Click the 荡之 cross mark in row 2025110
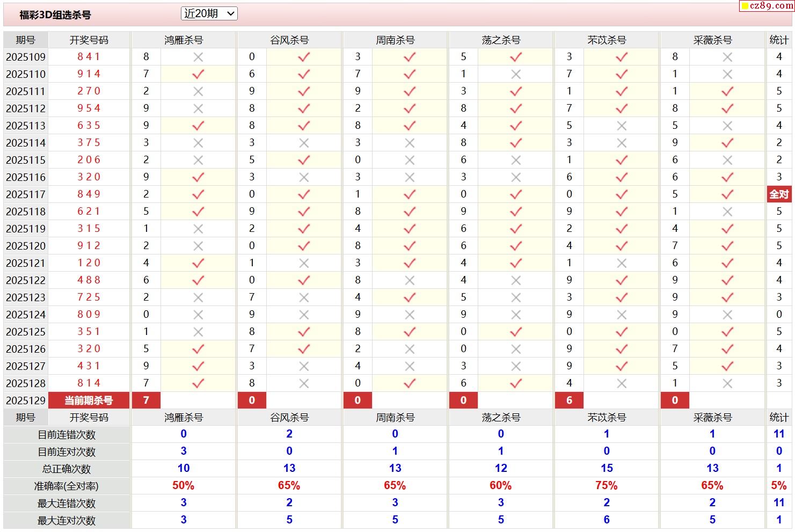 (x=516, y=74)
